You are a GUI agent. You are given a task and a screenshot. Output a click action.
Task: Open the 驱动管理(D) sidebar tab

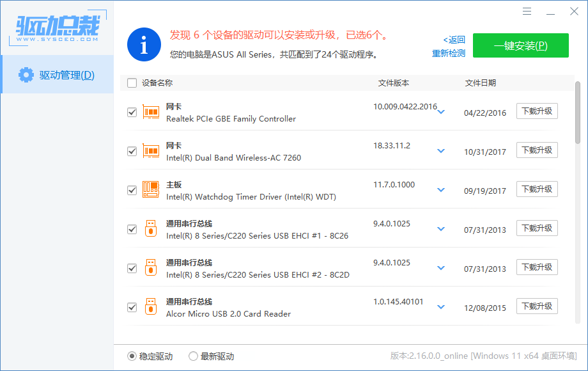(58, 74)
